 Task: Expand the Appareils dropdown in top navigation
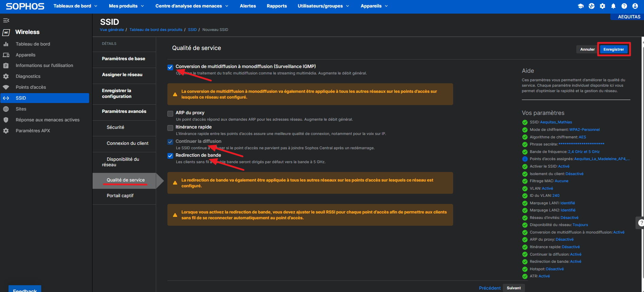click(374, 6)
